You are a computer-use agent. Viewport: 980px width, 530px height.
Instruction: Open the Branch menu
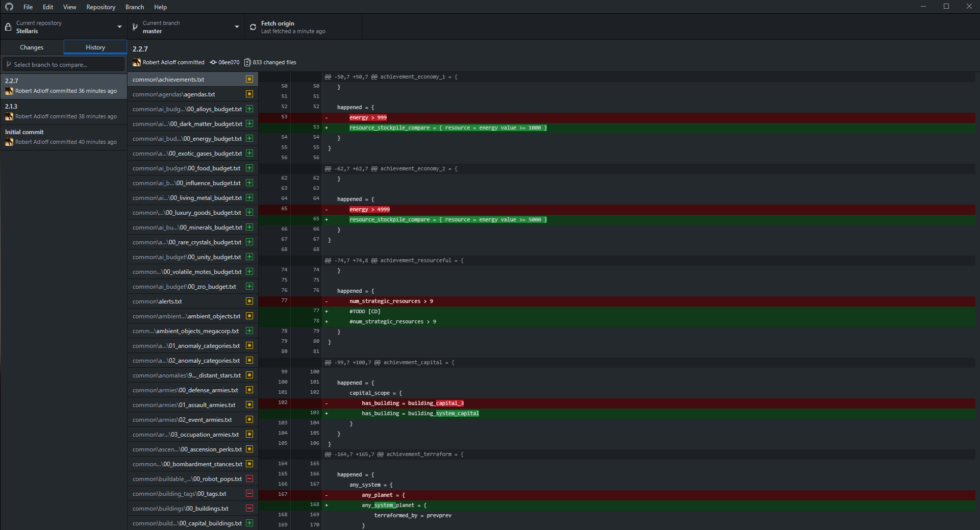(x=135, y=7)
